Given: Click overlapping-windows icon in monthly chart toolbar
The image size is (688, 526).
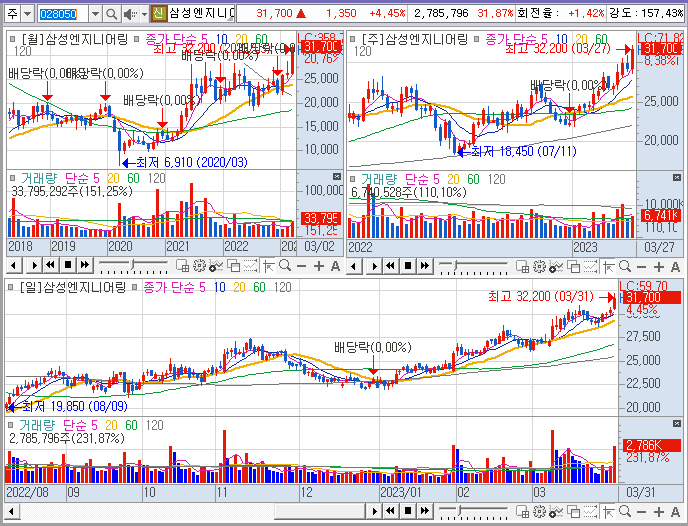Looking at the screenshot, I should pos(233,266).
